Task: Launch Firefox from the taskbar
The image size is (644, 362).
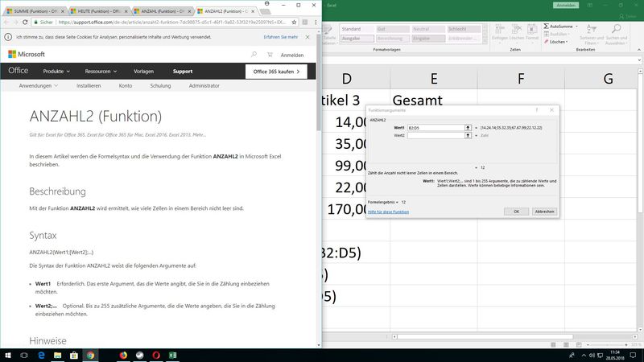Action: tap(123, 356)
